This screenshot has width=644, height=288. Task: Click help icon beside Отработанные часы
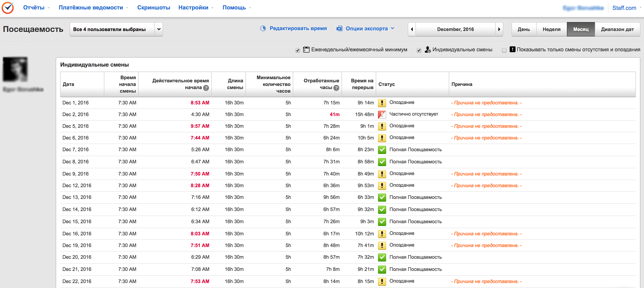pos(336,88)
